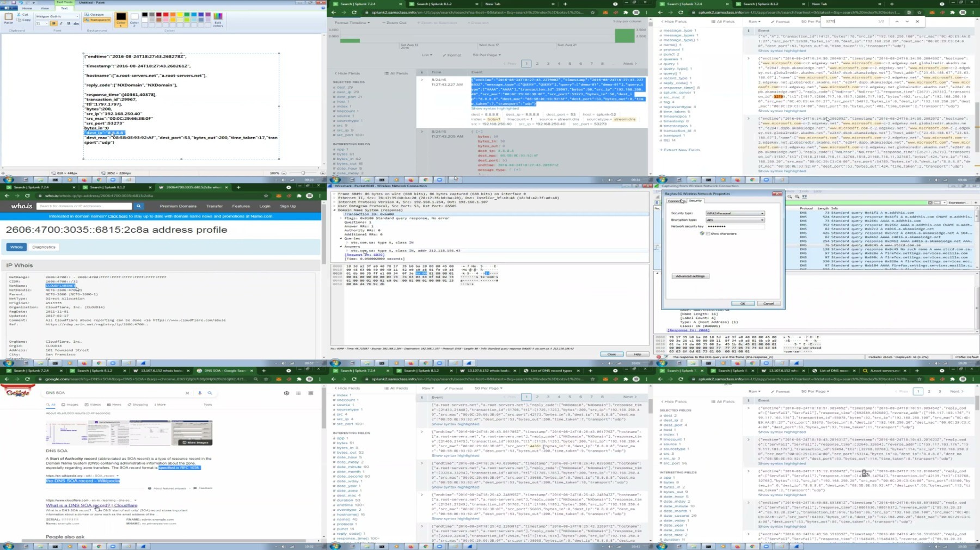Open the Connection tab in Wireless Properties
Image resolution: width=980 pixels, height=550 pixels.
pyautogui.click(x=676, y=201)
